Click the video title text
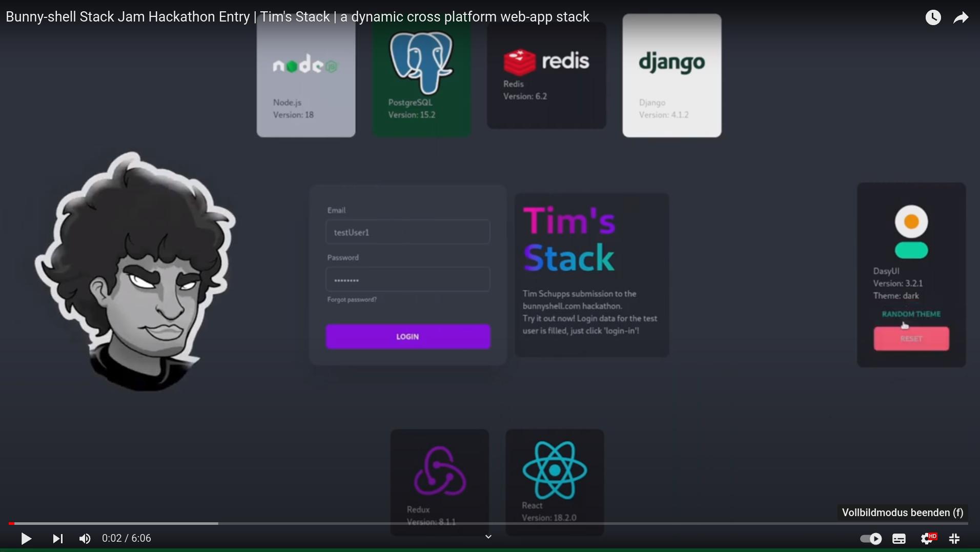 (297, 17)
